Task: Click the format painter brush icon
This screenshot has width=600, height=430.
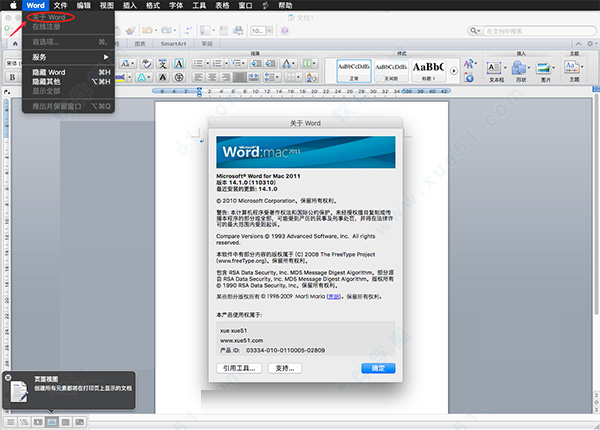Action: tap(130, 30)
